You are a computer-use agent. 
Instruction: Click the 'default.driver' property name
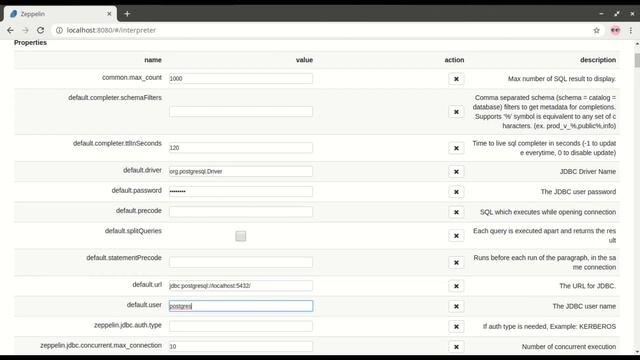coord(142,170)
